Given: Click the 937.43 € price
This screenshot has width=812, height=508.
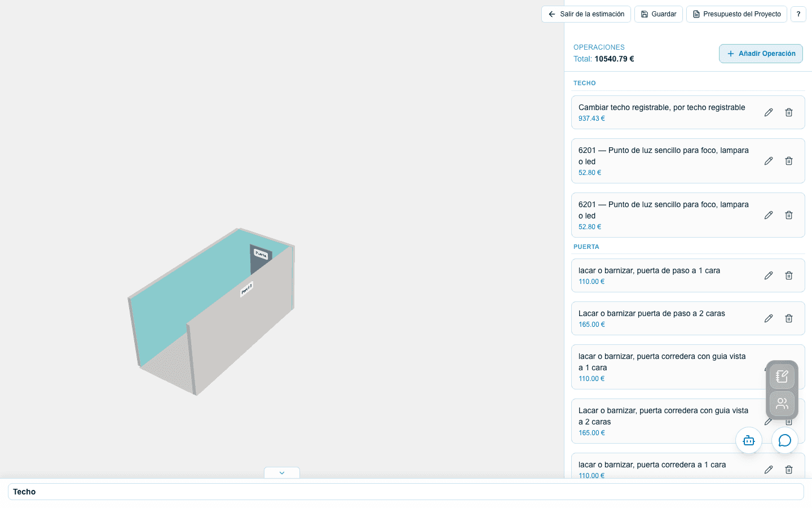Looking at the screenshot, I should [592, 119].
